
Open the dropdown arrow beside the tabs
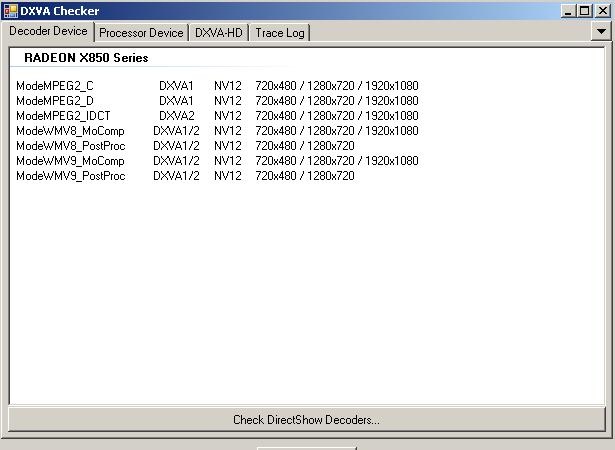click(x=601, y=31)
